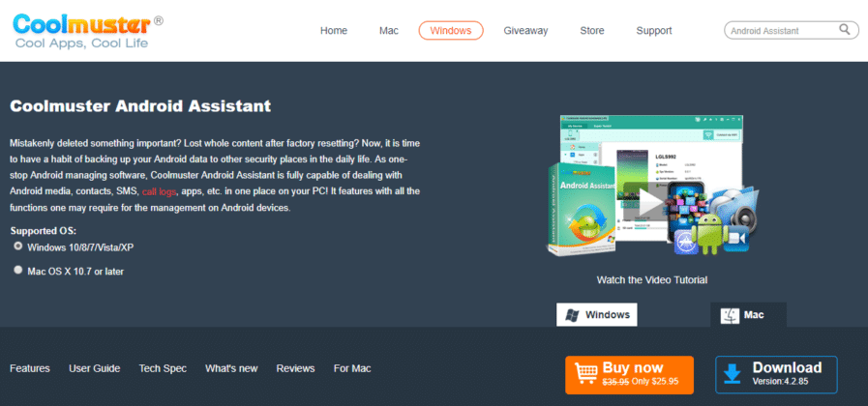Screen dimensions: 868x406
Task: Jump to the Features section
Action: pos(30,368)
